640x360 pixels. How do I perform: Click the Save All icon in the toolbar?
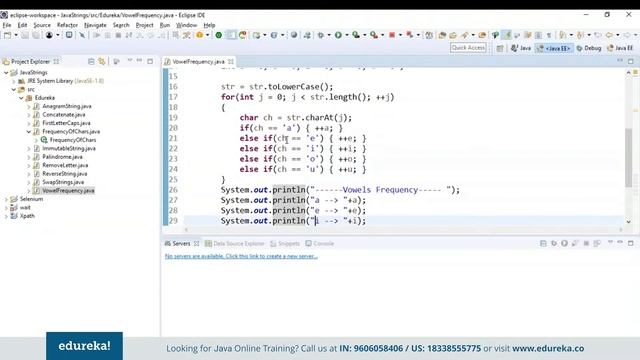36,35
